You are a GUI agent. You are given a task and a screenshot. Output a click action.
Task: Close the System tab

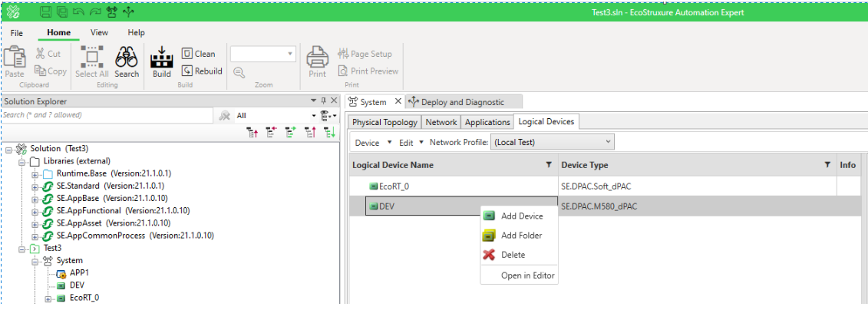[398, 102]
